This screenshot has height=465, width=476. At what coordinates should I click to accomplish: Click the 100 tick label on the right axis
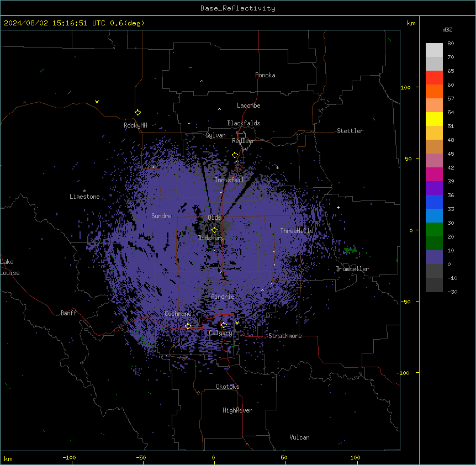click(x=405, y=87)
